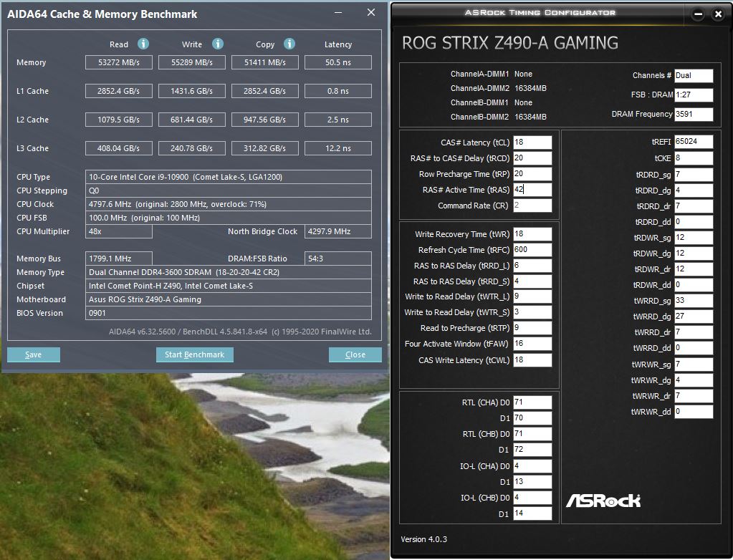Click the tWRRD_sg value field
The width and height of the screenshot is (733, 560).
(x=694, y=301)
